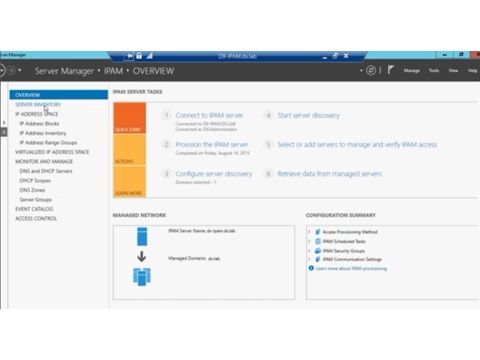The width and height of the screenshot is (480, 360).
Task: Open the Help menu
Action: click(x=472, y=70)
